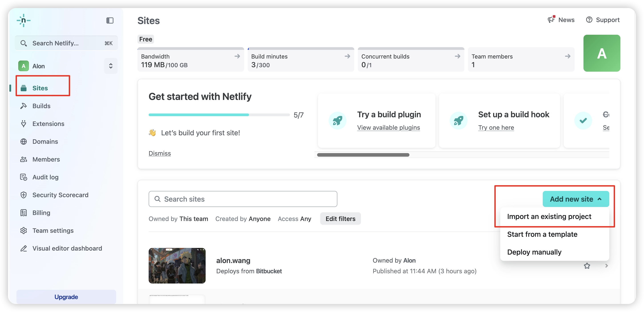The image size is (644, 312).
Task: Expand alon.wang site row chevron
Action: click(x=606, y=266)
